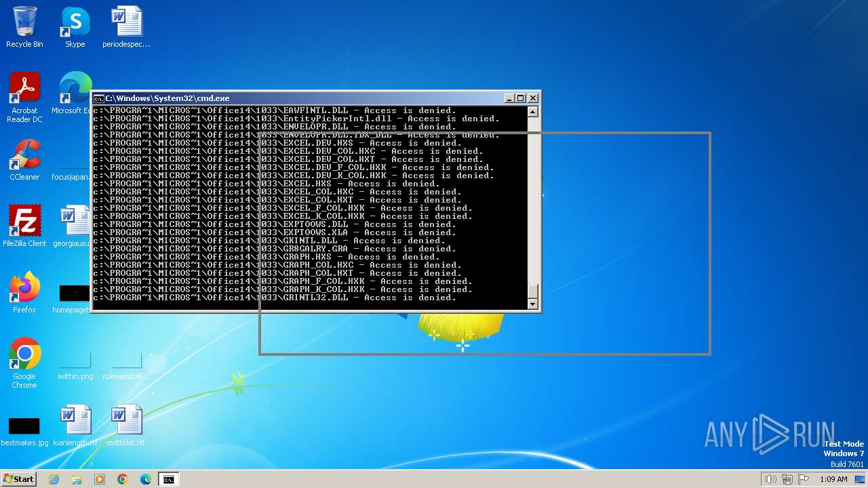
Task: Switch to cmd.exe taskbar button
Action: [169, 479]
